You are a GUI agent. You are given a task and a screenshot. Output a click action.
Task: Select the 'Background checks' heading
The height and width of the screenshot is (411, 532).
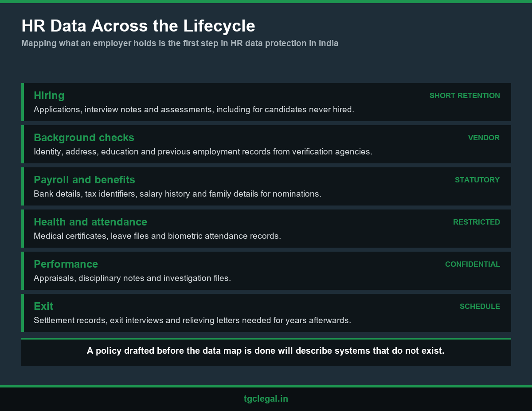click(84, 138)
